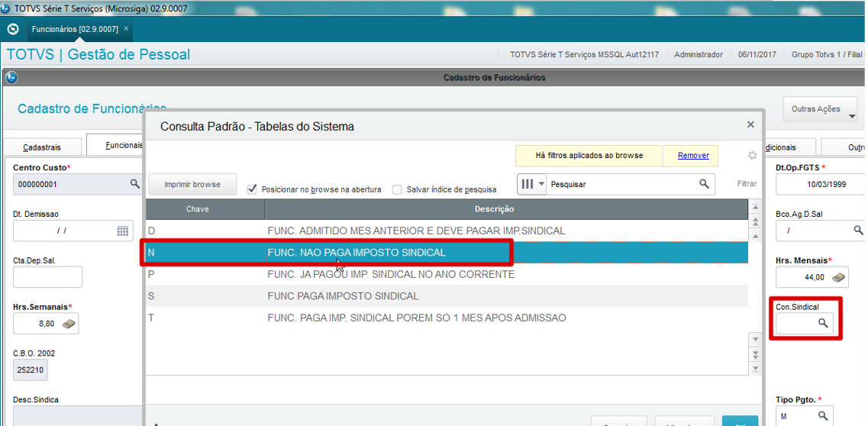The width and height of the screenshot is (868, 426).
Task: Expand Outras Ações dropdown
Action: (821, 109)
